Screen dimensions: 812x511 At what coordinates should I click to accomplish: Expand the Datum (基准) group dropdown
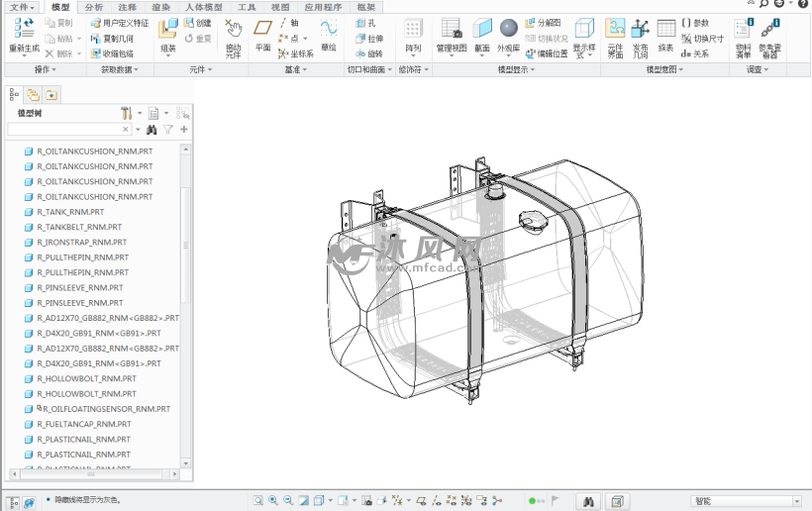296,69
